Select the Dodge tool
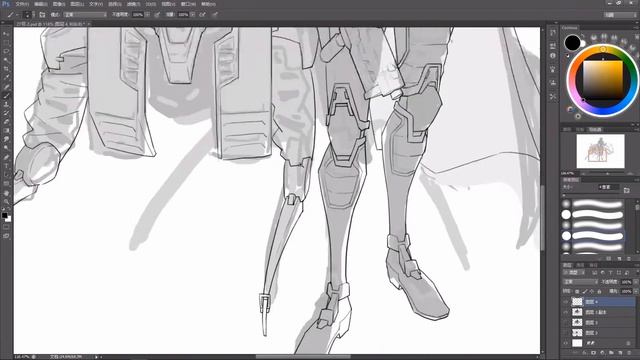The image size is (640, 360). coord(6,148)
